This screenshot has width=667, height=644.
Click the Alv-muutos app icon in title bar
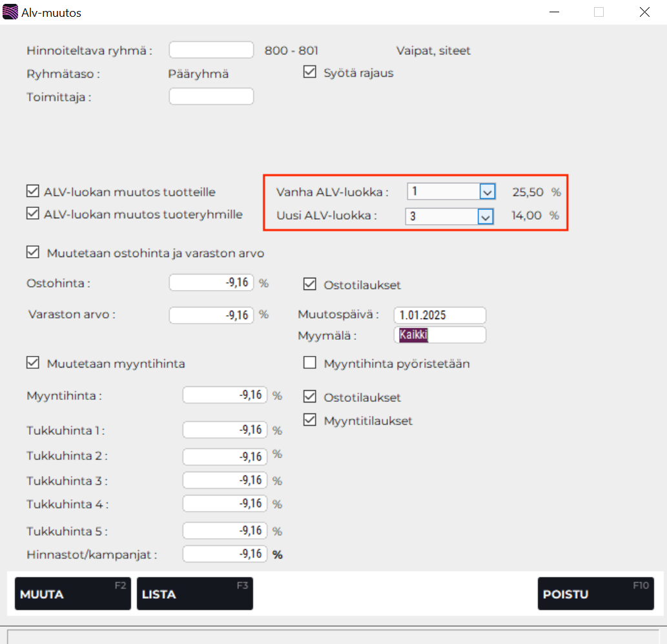[11, 12]
